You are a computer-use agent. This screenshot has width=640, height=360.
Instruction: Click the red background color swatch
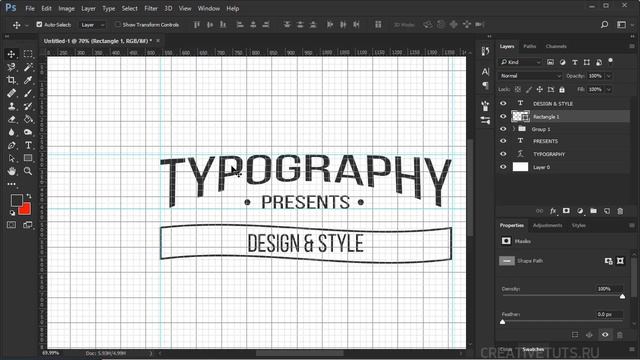click(x=25, y=209)
